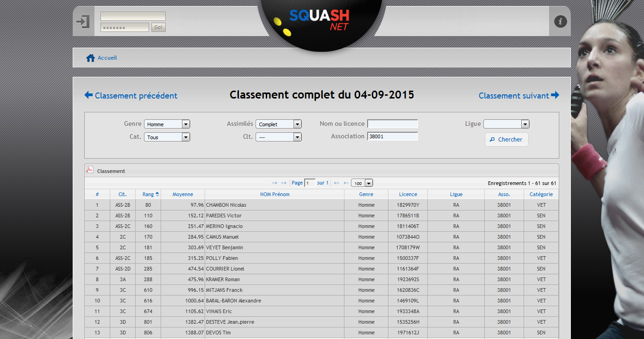Click licence number 1829970Y
The width and height of the screenshot is (644, 339).
pyautogui.click(x=408, y=205)
